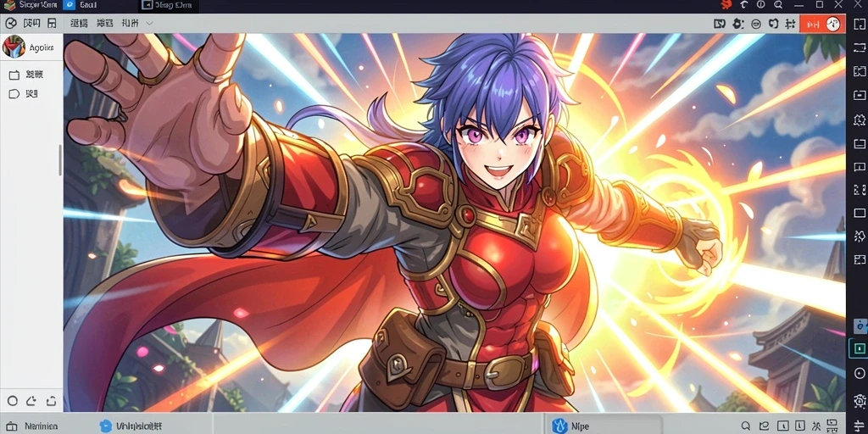Open the 'Naninien' item in the bottom bar
Image resolution: width=868 pixels, height=434 pixels.
point(33,426)
